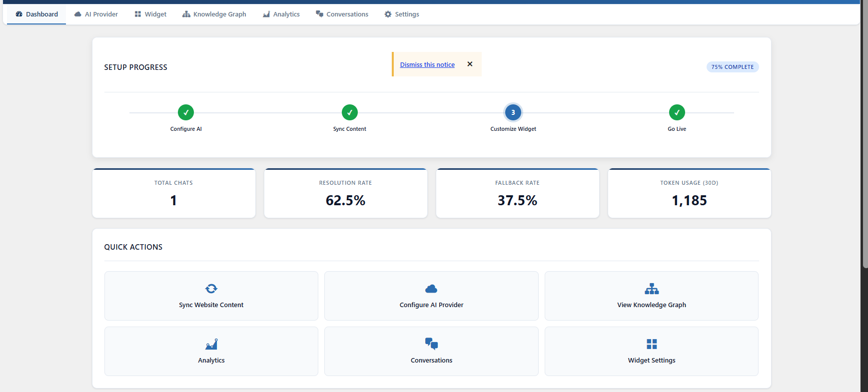Go to the Knowledge Graph tab
Image resolution: width=868 pixels, height=392 pixels.
click(x=214, y=14)
